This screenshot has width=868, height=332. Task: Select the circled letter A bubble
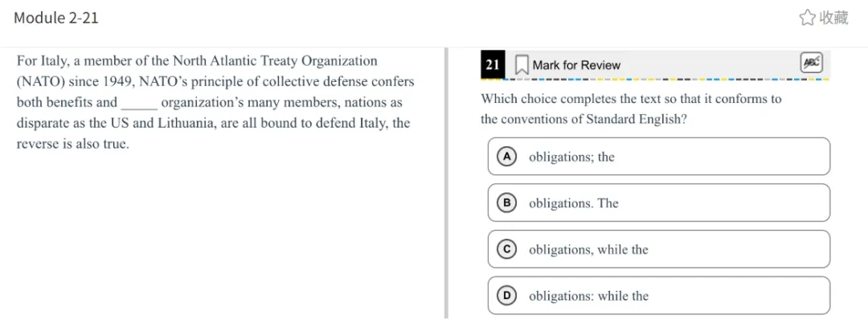point(506,157)
